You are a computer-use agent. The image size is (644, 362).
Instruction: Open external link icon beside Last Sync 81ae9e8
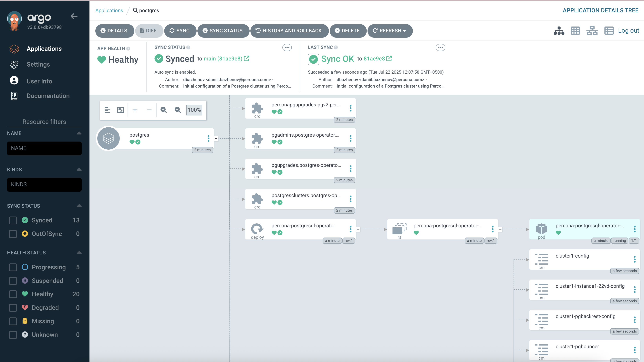click(389, 58)
